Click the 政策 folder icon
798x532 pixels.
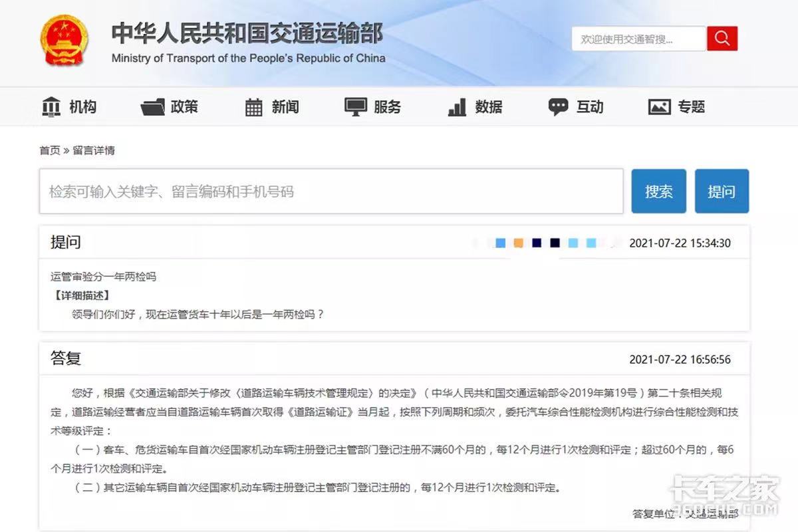click(152, 107)
